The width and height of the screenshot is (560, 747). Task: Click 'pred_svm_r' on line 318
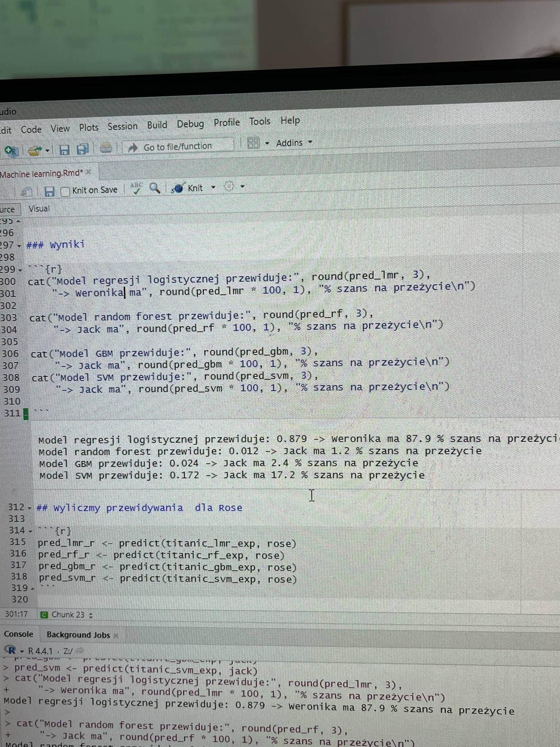click(x=67, y=578)
